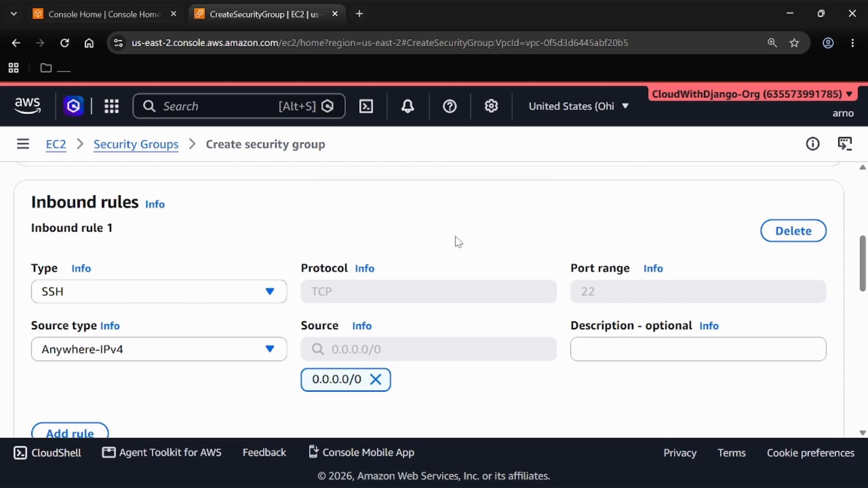Open the Source type dropdown Anywhere-IPv4
The height and width of the screenshot is (488, 868).
tap(159, 349)
